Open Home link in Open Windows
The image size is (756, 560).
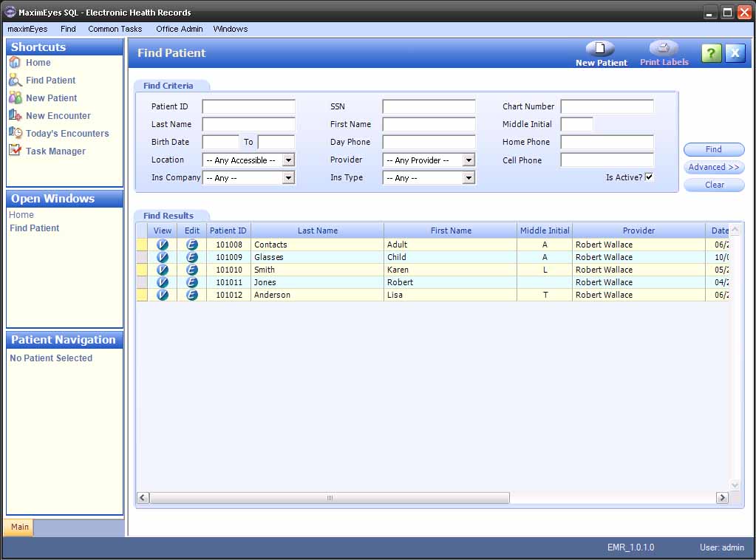coord(21,215)
